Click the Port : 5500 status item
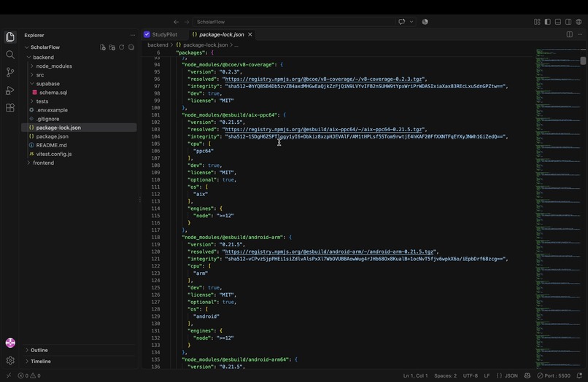Image resolution: width=588 pixels, height=382 pixels. tap(554, 375)
